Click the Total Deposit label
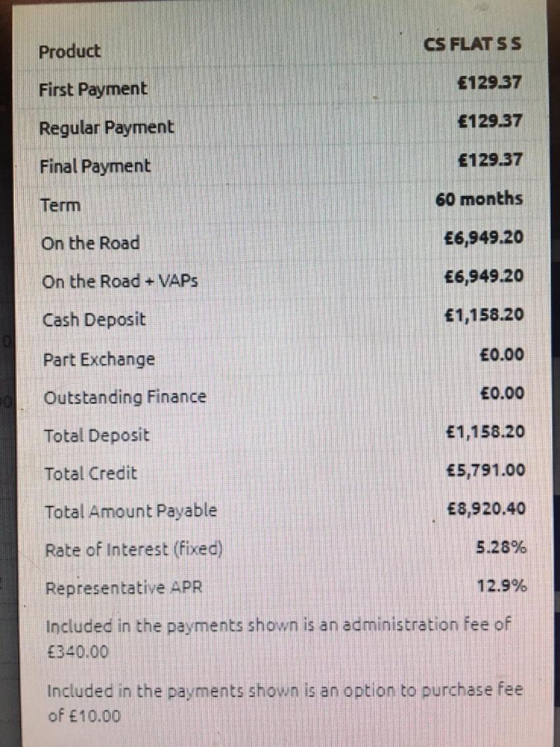This screenshot has height=747, width=560. tap(97, 436)
